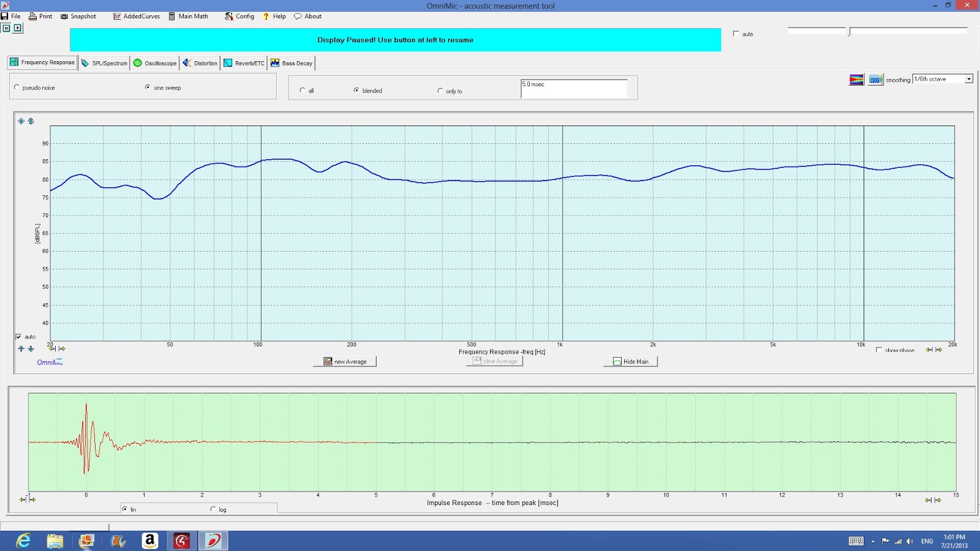Open Internet Explorer from the taskbar

pos(23,541)
